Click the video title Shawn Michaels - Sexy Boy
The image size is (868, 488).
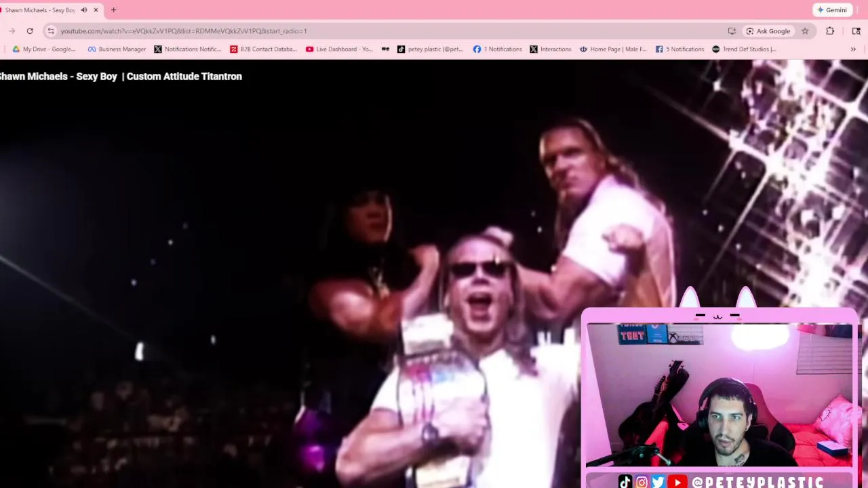pyautogui.click(x=121, y=77)
